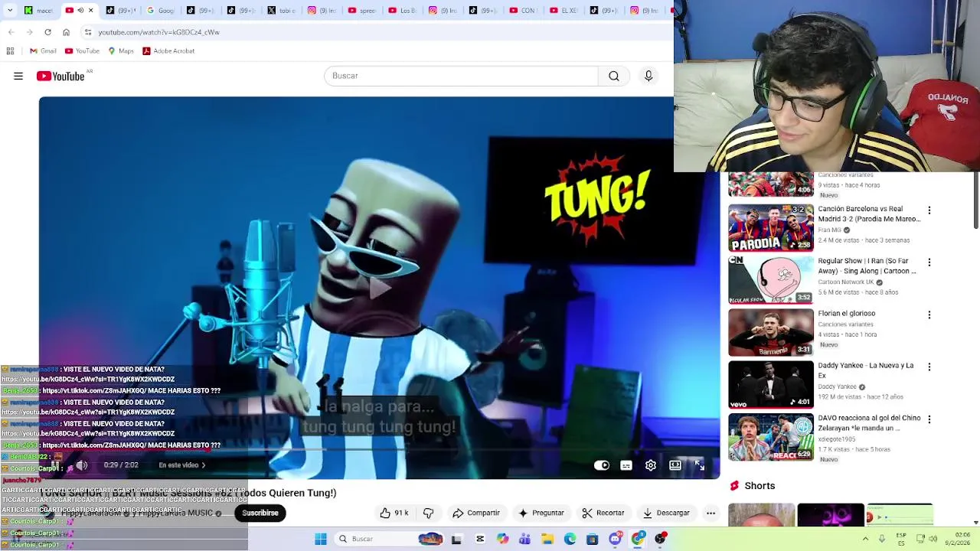Click Cartoon Network UK channel name
Image resolution: width=980 pixels, height=551 pixels.
pos(845,282)
